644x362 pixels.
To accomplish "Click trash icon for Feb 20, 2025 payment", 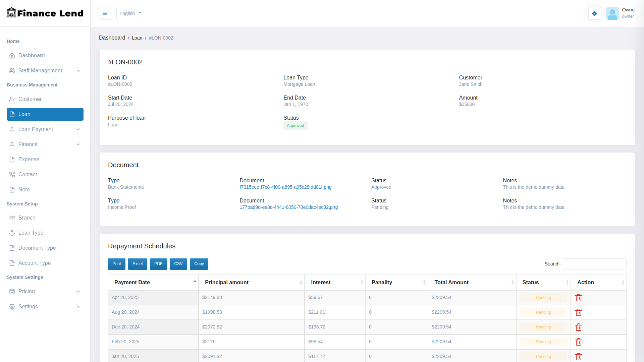I will (x=578, y=342).
